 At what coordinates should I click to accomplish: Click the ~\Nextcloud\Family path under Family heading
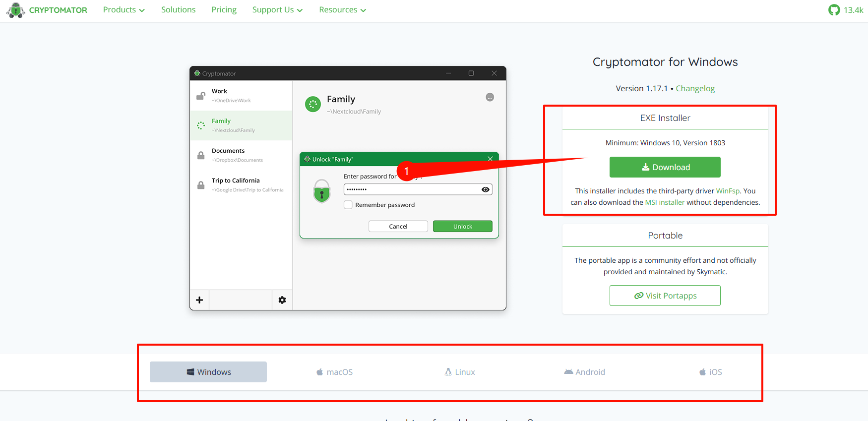[x=354, y=112]
